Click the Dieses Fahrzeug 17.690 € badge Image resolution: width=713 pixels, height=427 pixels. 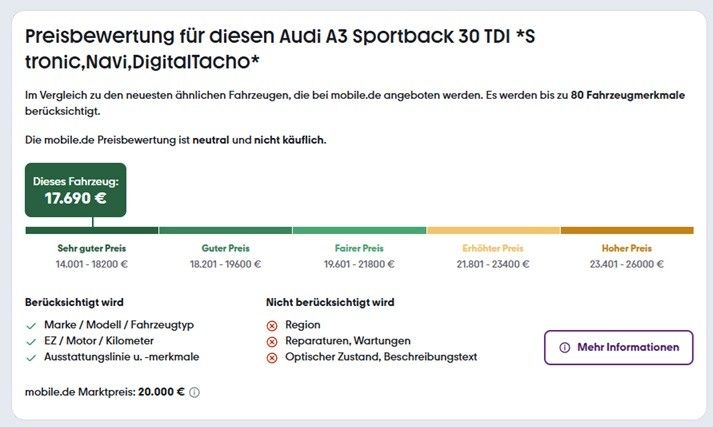(x=75, y=190)
